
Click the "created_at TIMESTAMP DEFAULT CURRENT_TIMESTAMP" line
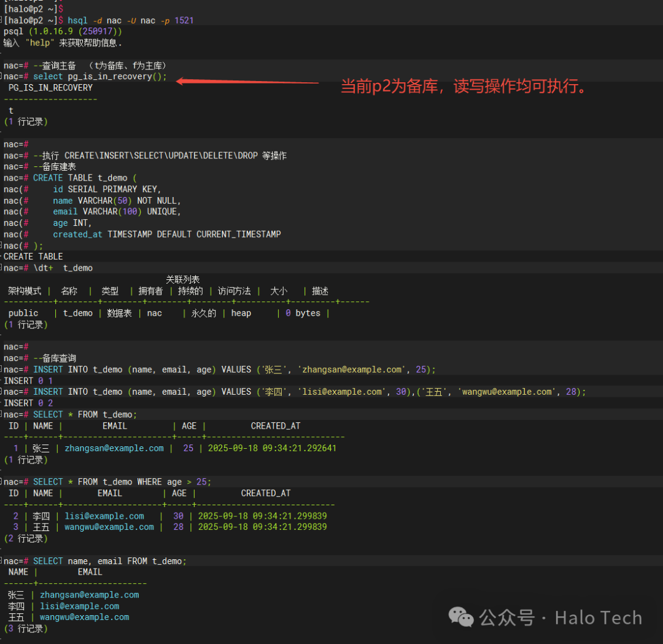point(166,235)
